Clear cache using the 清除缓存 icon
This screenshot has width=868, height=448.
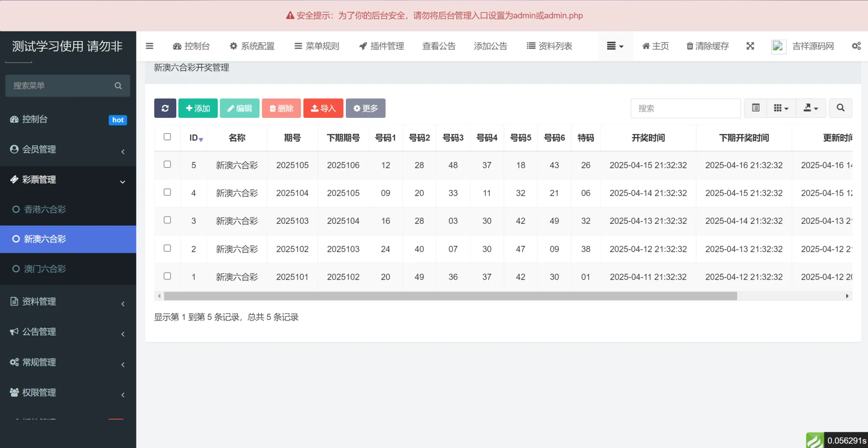tap(706, 46)
